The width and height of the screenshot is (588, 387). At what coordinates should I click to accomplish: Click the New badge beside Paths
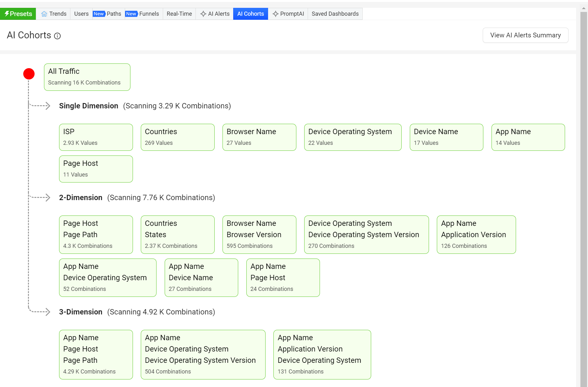99,14
